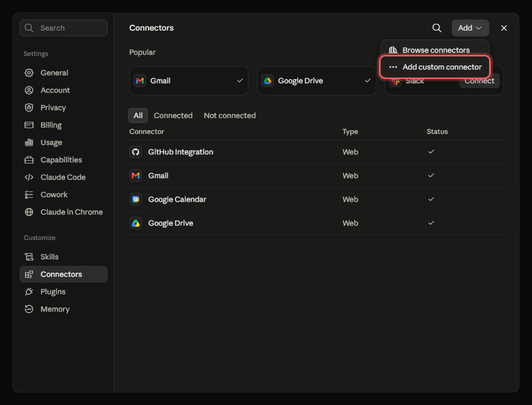Click the Connector column header

147,131
